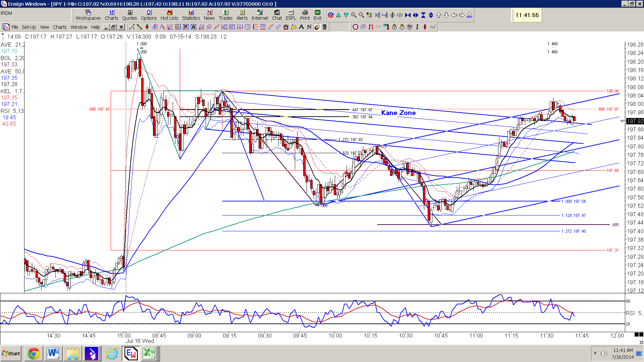Click the Chat toolbar button
Viewport: 644px width, 362px height.
[x=277, y=15]
